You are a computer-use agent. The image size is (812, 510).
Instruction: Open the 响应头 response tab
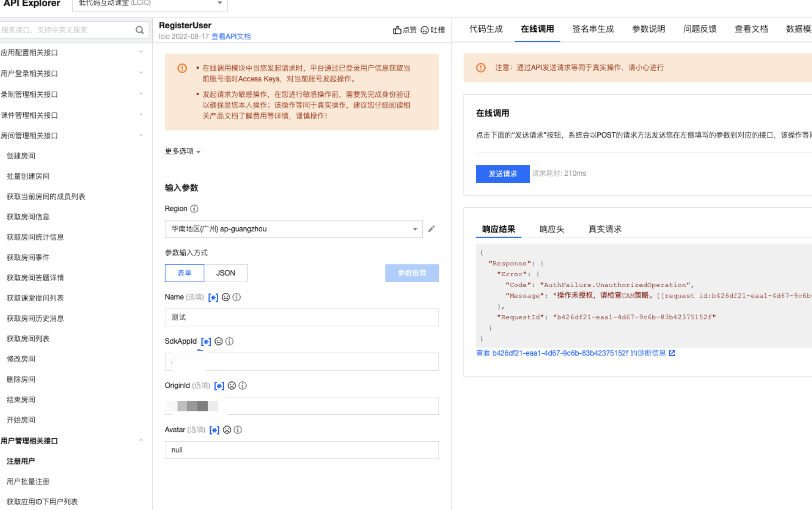pyautogui.click(x=551, y=229)
